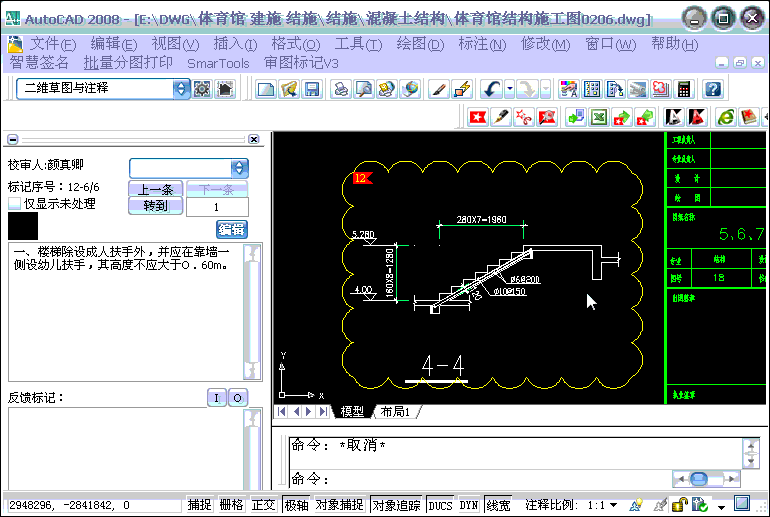This screenshot has width=770, height=517.
Task: Click the workspace settings gear icon
Action: point(202,88)
